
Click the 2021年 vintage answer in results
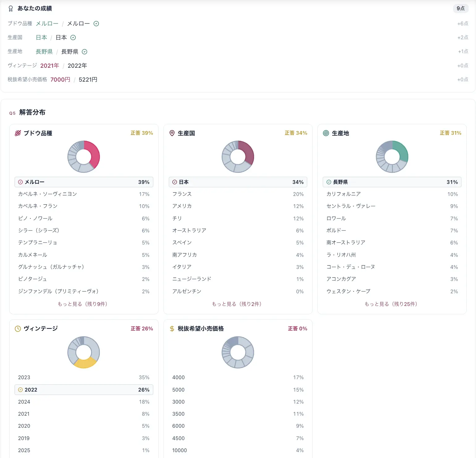click(x=50, y=66)
